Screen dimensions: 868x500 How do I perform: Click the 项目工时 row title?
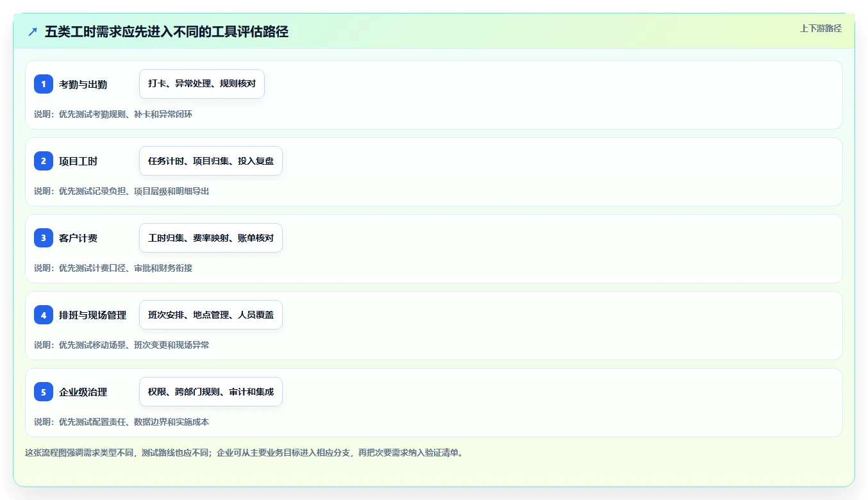(x=78, y=162)
